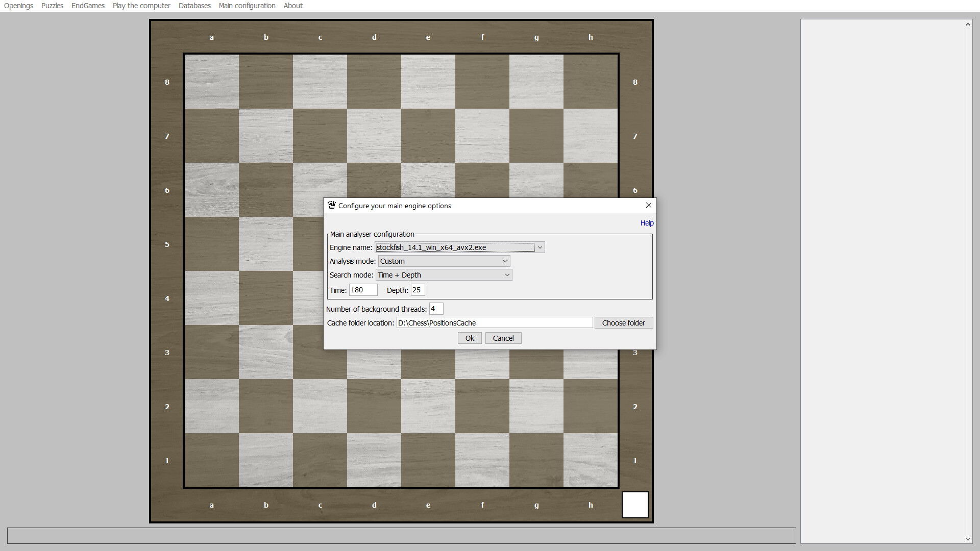Image resolution: width=980 pixels, height=551 pixels.
Task: Open the Databases menu
Action: (194, 6)
